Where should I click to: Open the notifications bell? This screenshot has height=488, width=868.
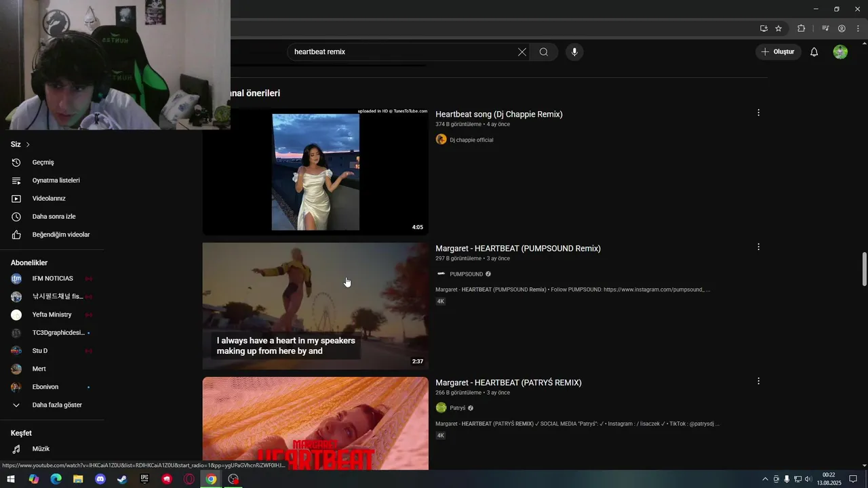pyautogui.click(x=814, y=52)
